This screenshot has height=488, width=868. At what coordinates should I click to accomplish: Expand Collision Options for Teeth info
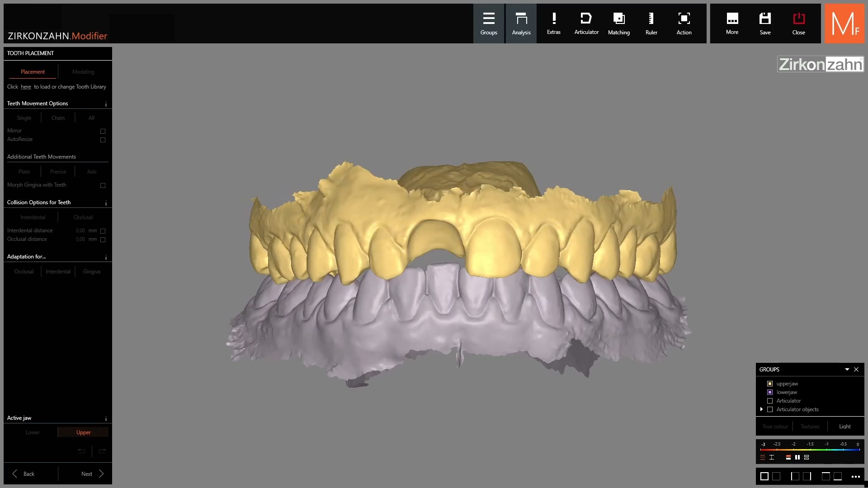pos(106,203)
